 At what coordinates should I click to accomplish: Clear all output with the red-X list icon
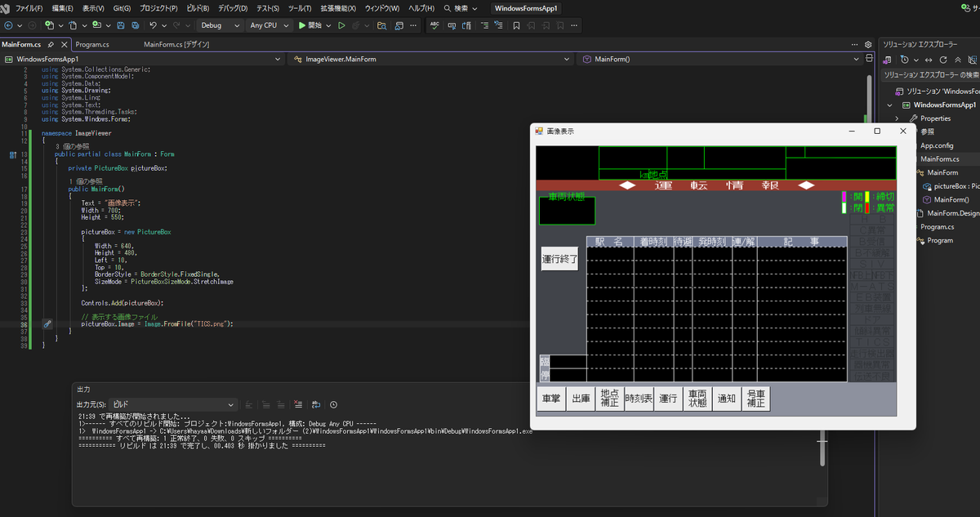pos(299,404)
